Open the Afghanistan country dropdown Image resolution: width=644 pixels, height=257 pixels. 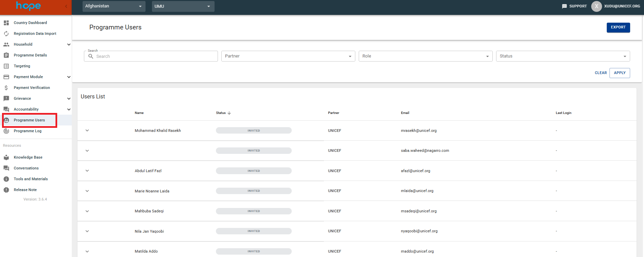tap(114, 6)
